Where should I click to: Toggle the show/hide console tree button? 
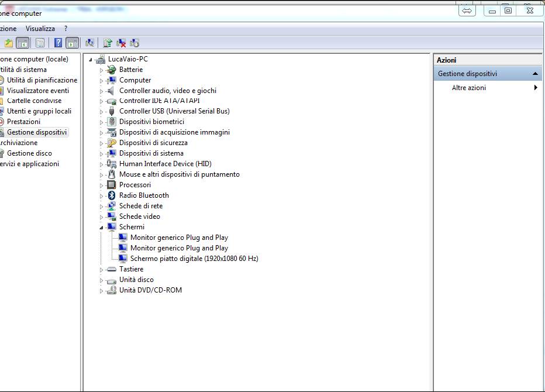pyautogui.click(x=23, y=43)
